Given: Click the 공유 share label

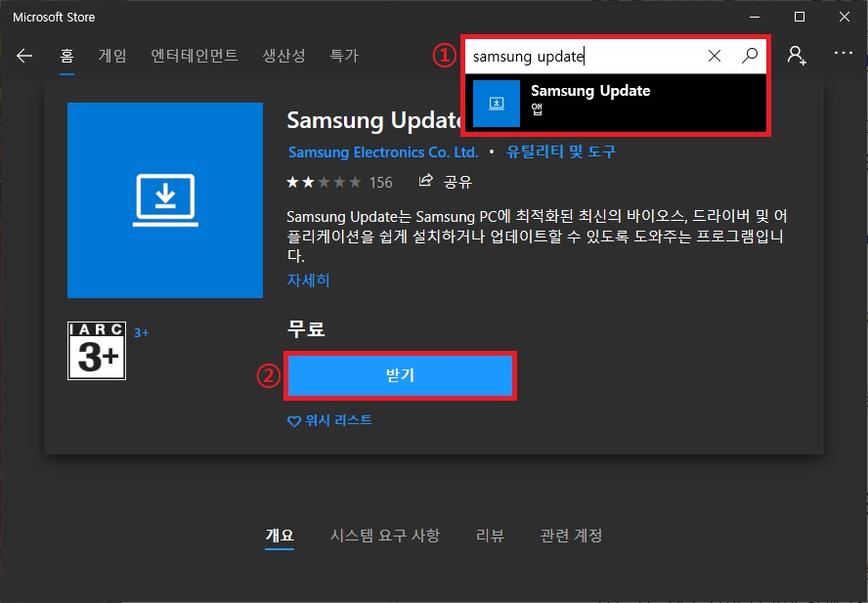Looking at the screenshot, I should 457,182.
